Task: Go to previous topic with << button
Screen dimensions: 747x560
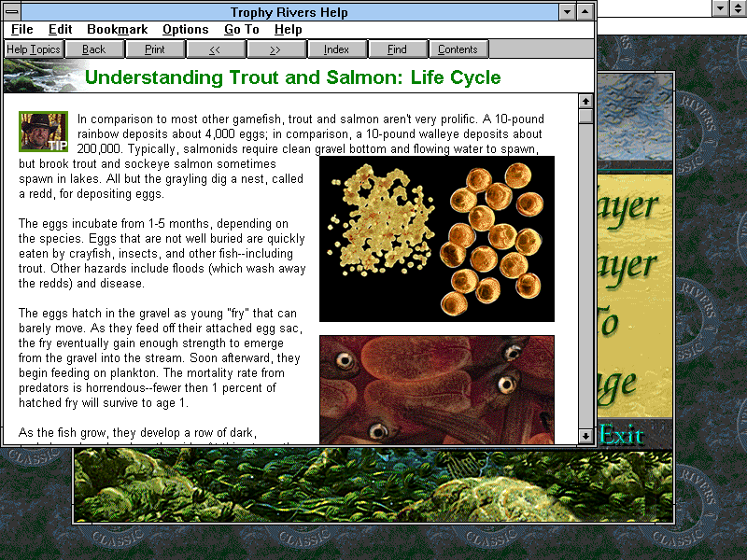Action: (215, 49)
